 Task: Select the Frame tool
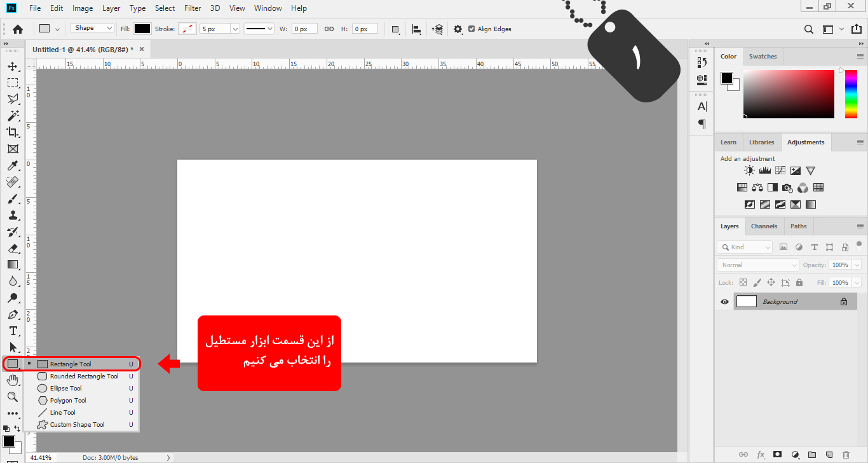[x=13, y=149]
